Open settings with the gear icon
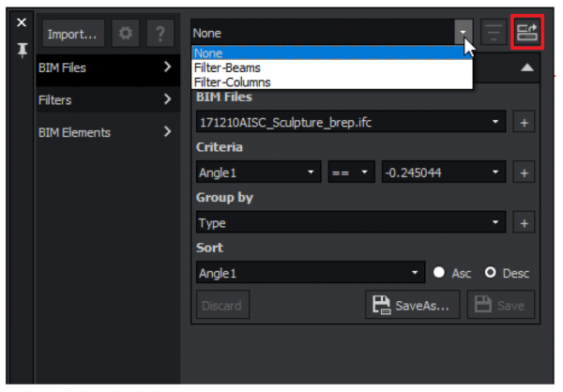Viewport: 563px width, 392px height. click(x=127, y=35)
